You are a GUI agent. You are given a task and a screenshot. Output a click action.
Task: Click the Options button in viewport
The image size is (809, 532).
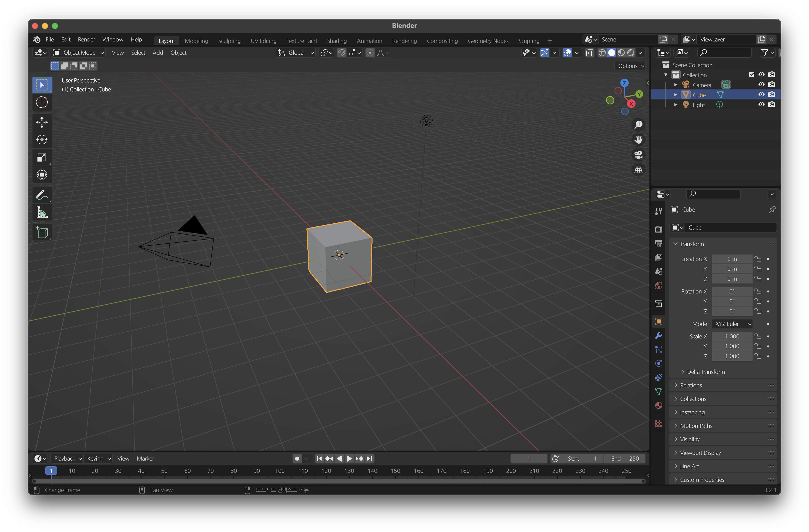(630, 66)
